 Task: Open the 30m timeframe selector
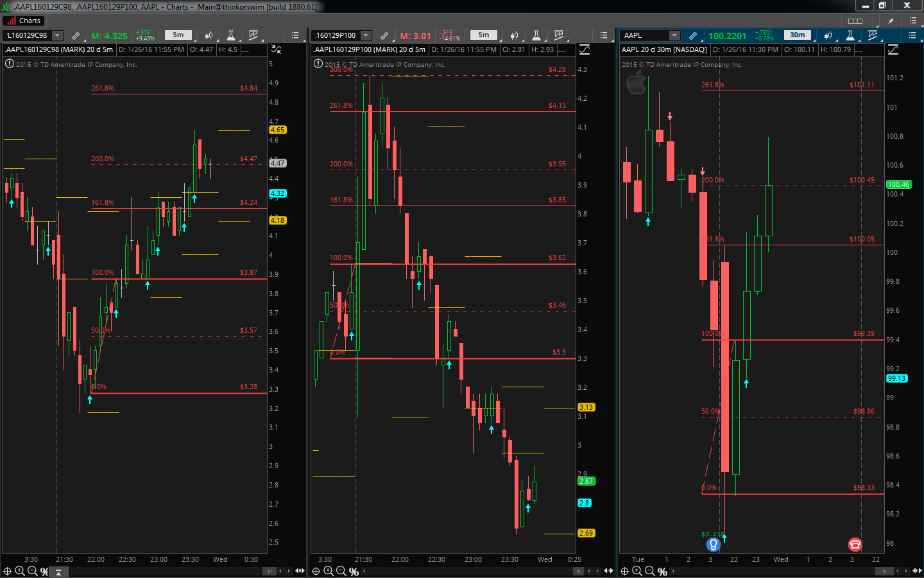(798, 35)
